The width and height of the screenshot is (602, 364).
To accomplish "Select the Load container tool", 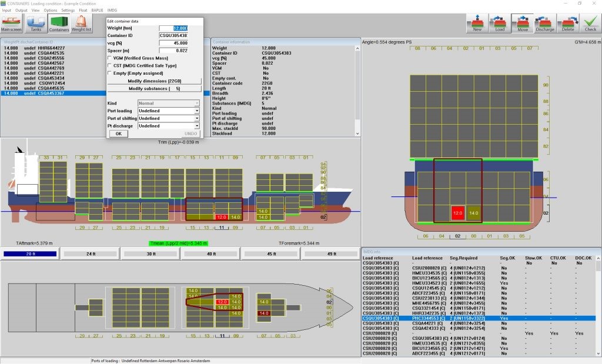I will [500, 22].
